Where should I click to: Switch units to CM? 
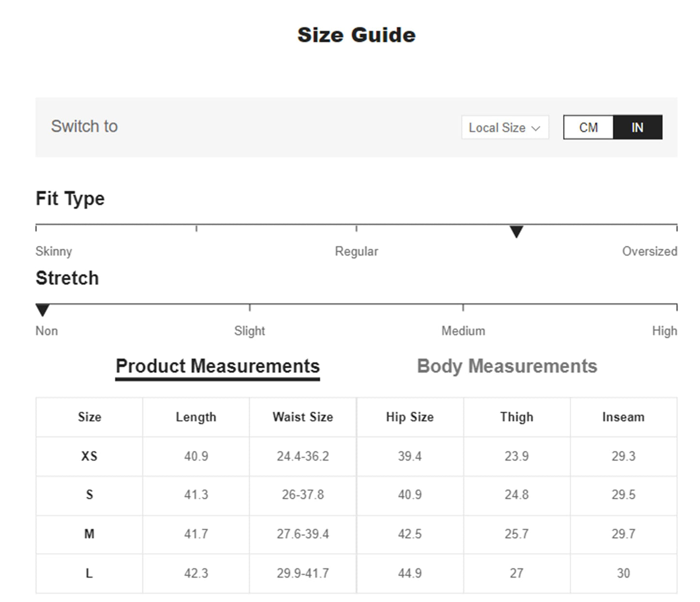(x=588, y=127)
